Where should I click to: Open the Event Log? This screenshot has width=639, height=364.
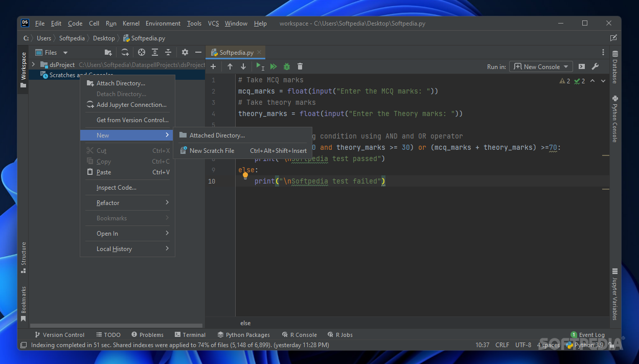pos(588,335)
